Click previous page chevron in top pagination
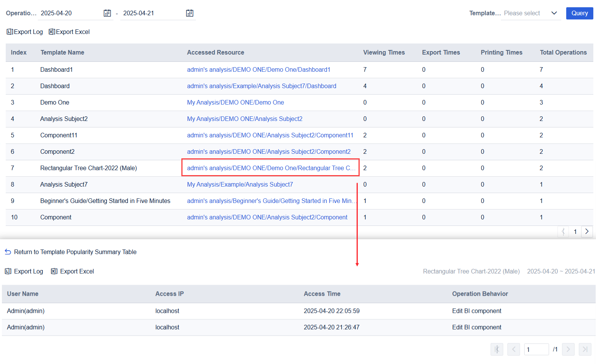 [x=563, y=231]
